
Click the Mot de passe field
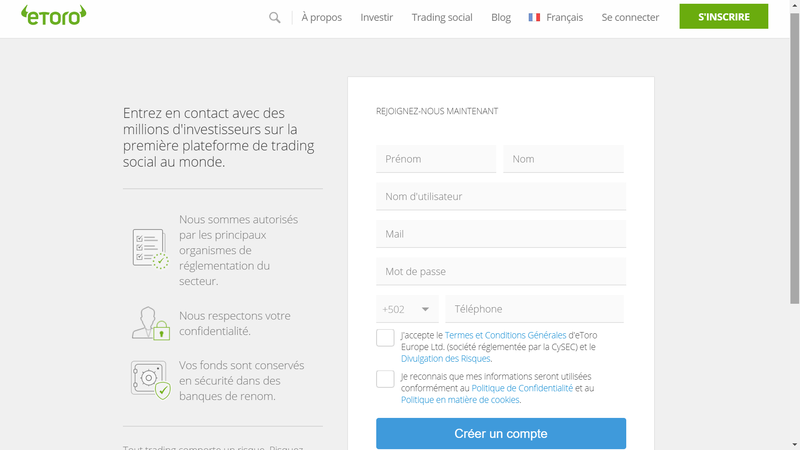501,271
